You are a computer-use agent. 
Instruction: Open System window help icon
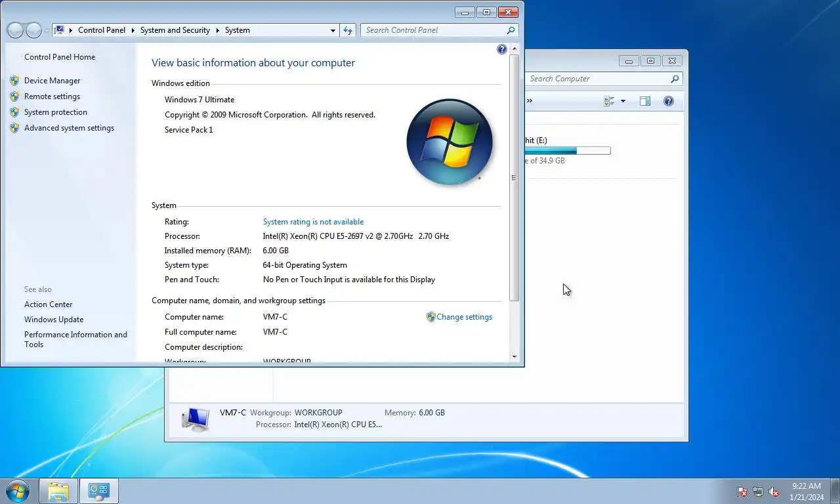(x=502, y=49)
